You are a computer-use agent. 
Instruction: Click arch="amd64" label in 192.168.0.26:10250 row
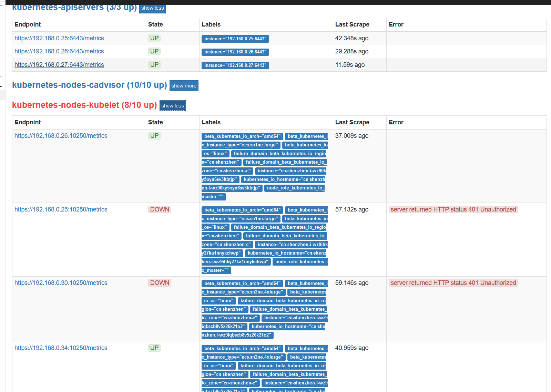coord(242,136)
